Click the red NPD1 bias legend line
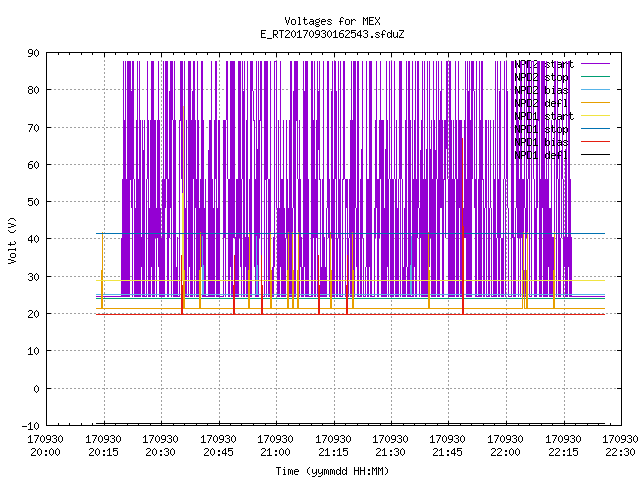Viewport: 640px width, 480px height. point(595,141)
